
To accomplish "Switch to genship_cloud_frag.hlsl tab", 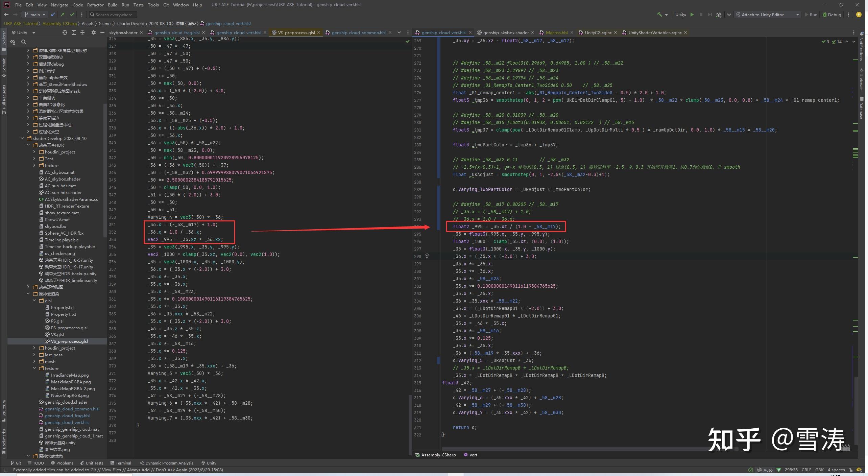I will [x=177, y=32].
